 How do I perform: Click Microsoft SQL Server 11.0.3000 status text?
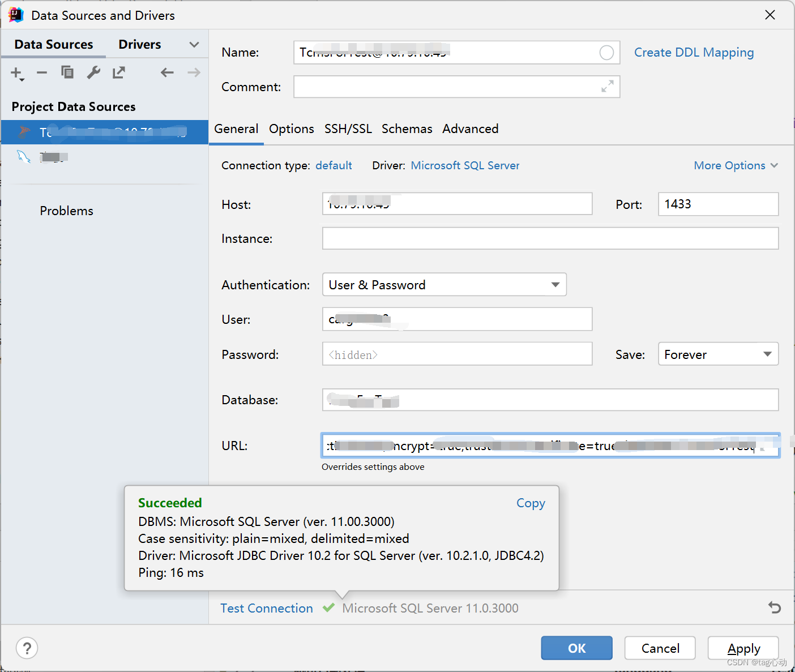click(x=430, y=608)
